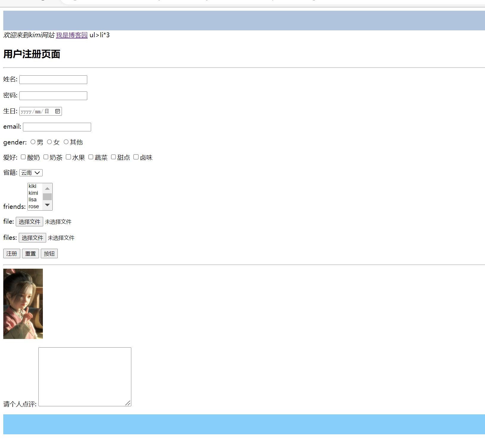The width and height of the screenshot is (485, 448).
Task: Open the 我是博客园 link
Action: (71, 35)
